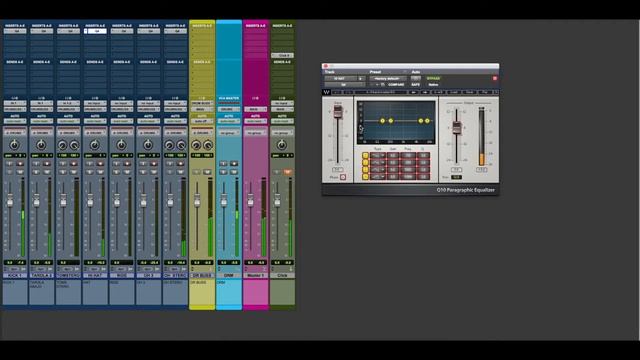Enable input monitoring on KICK 1 track
Viewport: 640px width, 360px height.
[9, 164]
